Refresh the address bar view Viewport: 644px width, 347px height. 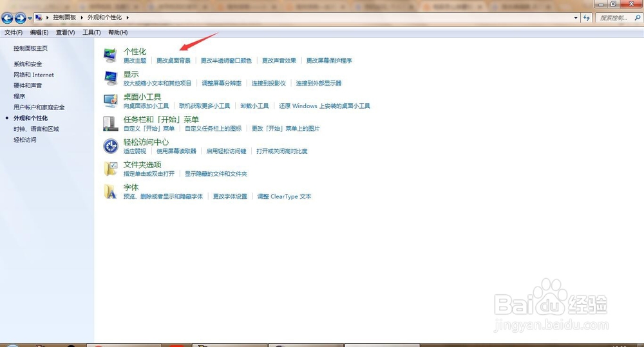click(587, 17)
